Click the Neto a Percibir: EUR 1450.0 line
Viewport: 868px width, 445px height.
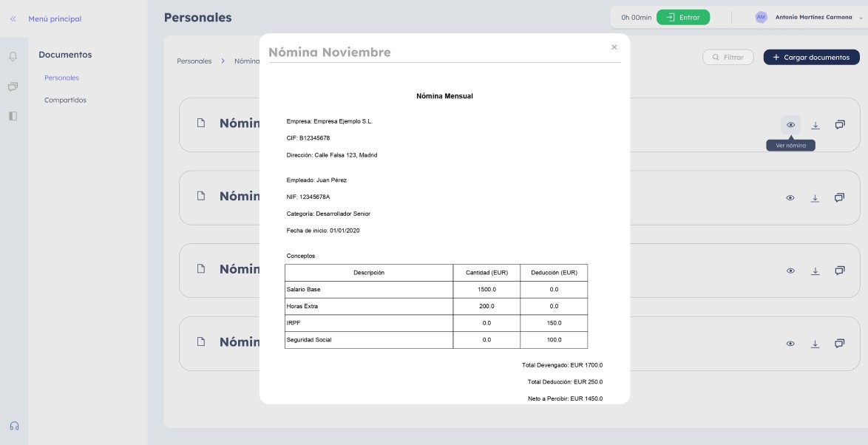click(x=565, y=398)
